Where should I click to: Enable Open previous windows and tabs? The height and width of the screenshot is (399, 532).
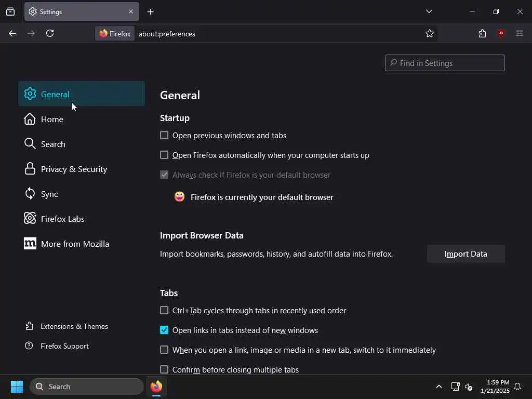coord(164,136)
